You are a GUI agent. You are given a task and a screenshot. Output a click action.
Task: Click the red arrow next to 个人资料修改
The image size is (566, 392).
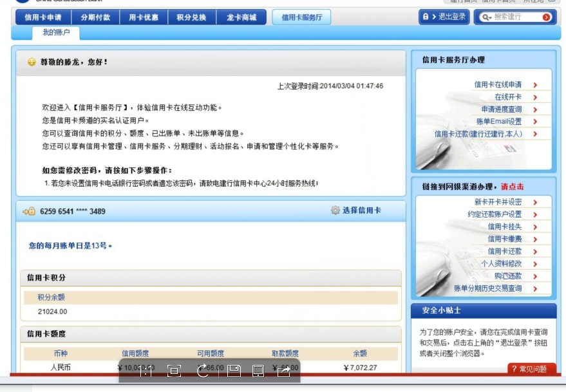[x=535, y=264]
